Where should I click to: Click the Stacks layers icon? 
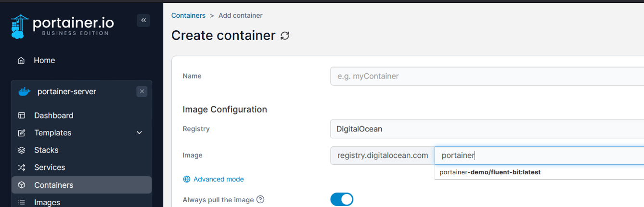[21, 150]
